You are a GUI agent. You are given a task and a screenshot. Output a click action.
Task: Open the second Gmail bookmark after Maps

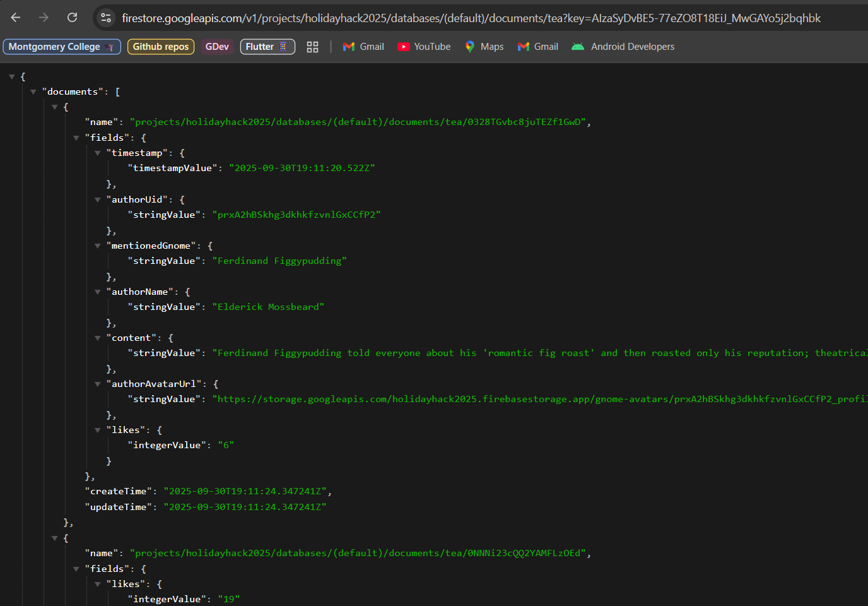pos(538,47)
